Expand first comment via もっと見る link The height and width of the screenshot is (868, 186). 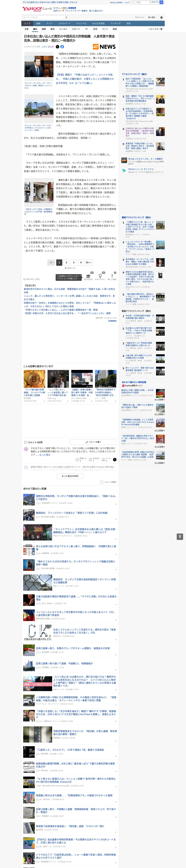click(45, 455)
